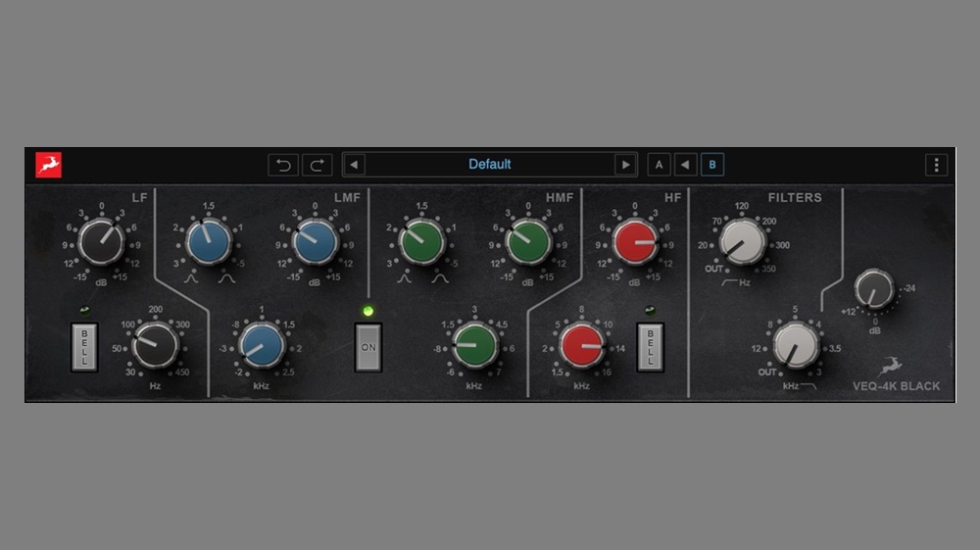This screenshot has height=550, width=980.
Task: Click the green LED above ON switch
Action: tap(368, 311)
